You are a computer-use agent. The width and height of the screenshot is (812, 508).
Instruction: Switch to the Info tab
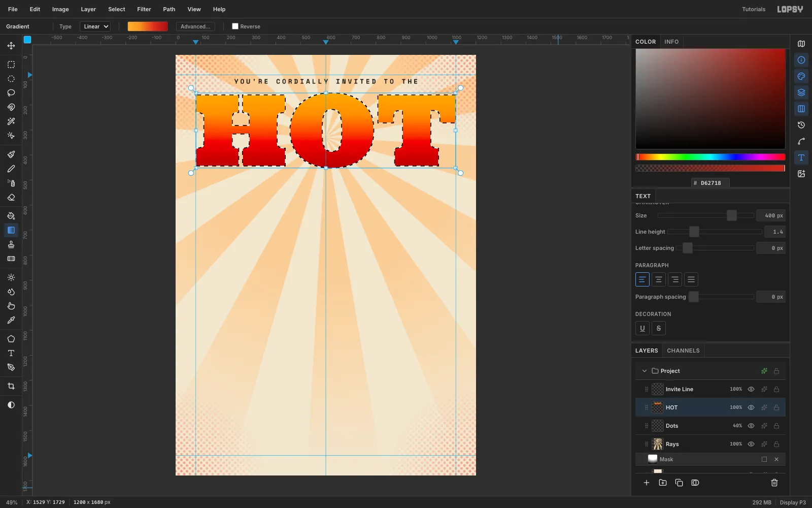671,42
